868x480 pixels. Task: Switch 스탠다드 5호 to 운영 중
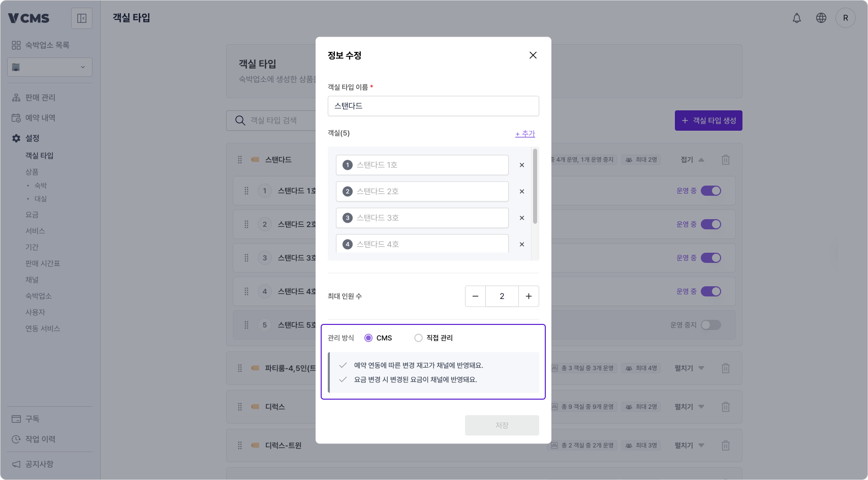pyautogui.click(x=710, y=325)
